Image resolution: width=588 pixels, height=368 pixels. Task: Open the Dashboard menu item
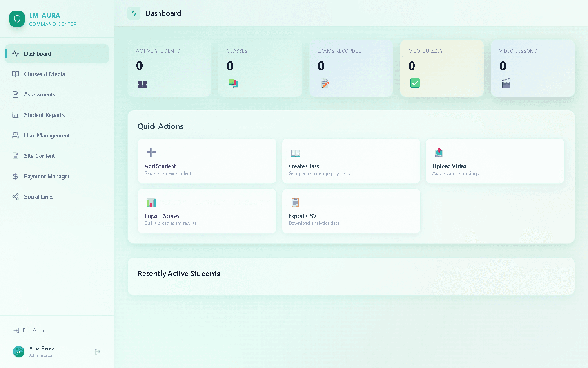(57, 54)
